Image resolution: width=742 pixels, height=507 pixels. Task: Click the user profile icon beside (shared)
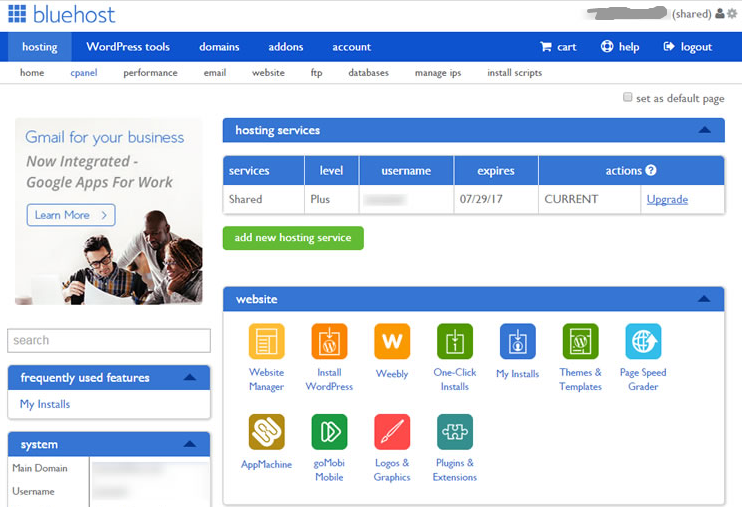(x=720, y=14)
